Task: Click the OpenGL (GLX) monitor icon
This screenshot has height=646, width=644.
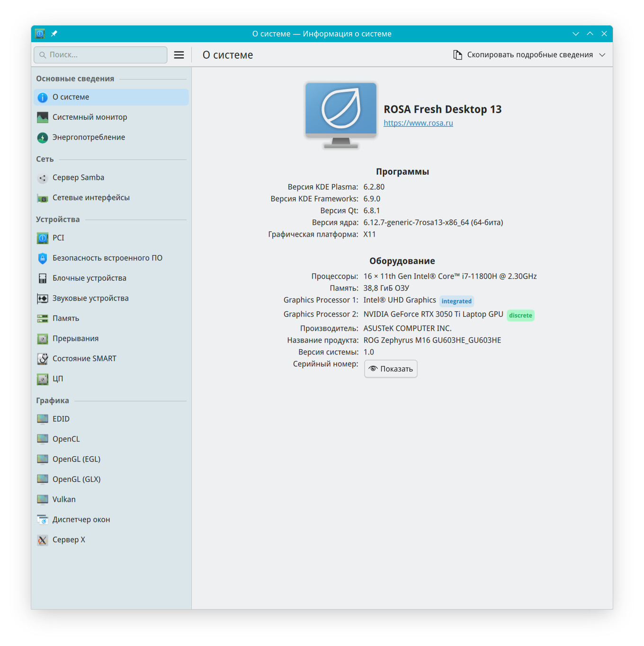Action: 43,479
